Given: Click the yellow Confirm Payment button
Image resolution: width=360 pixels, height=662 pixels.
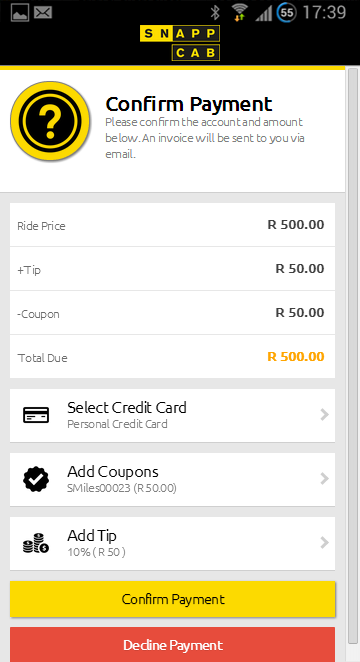Looking at the screenshot, I should tap(173, 599).
